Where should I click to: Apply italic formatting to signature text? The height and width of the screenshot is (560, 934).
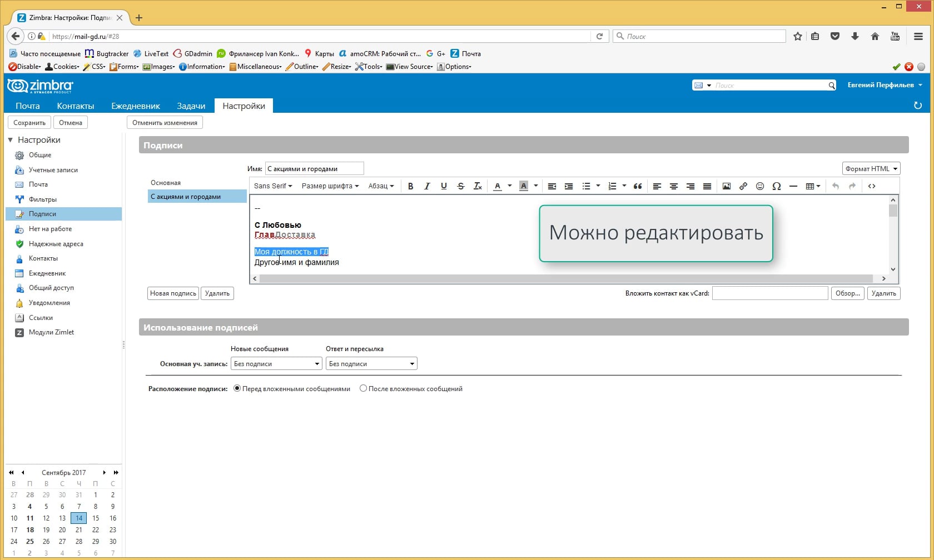pos(427,186)
